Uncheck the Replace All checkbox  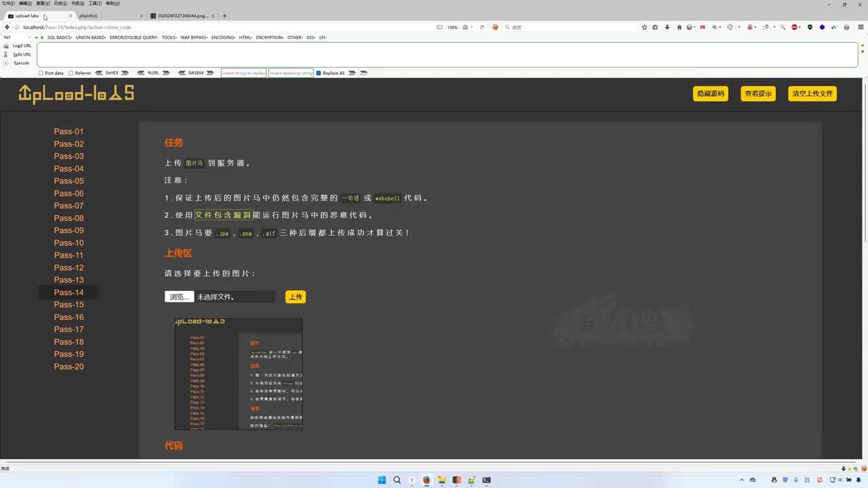(319, 73)
